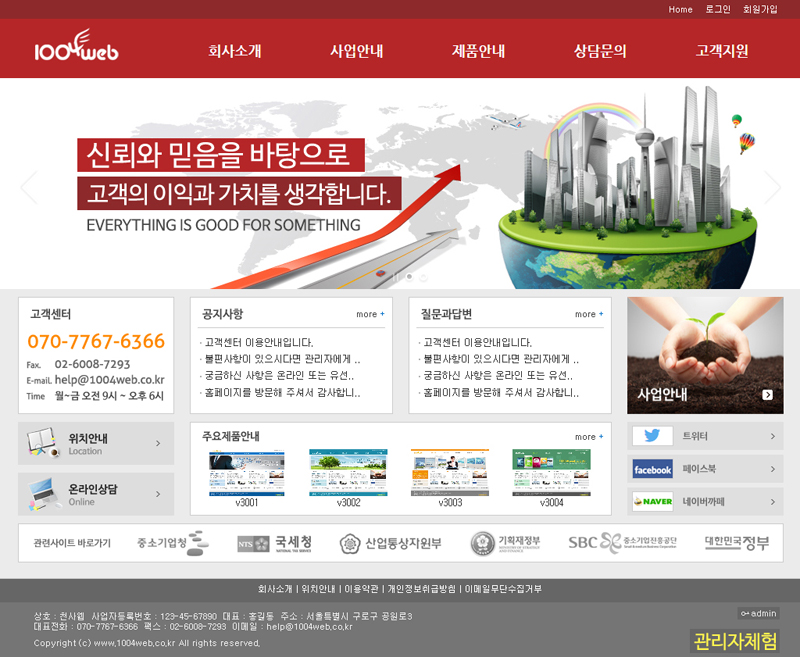The width and height of the screenshot is (800, 657).
Task: Open the Facebook icon link
Action: [652, 469]
